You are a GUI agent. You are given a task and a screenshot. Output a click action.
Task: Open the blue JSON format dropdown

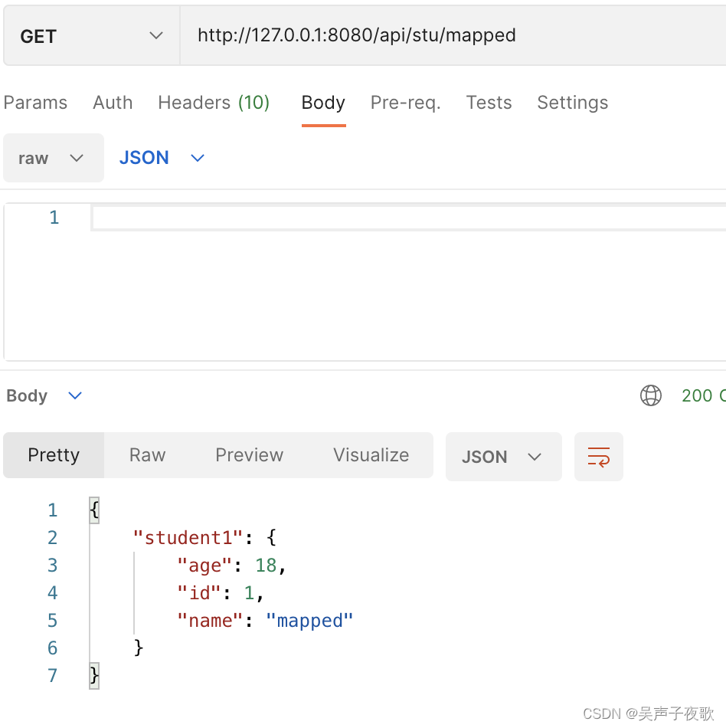[x=162, y=158]
